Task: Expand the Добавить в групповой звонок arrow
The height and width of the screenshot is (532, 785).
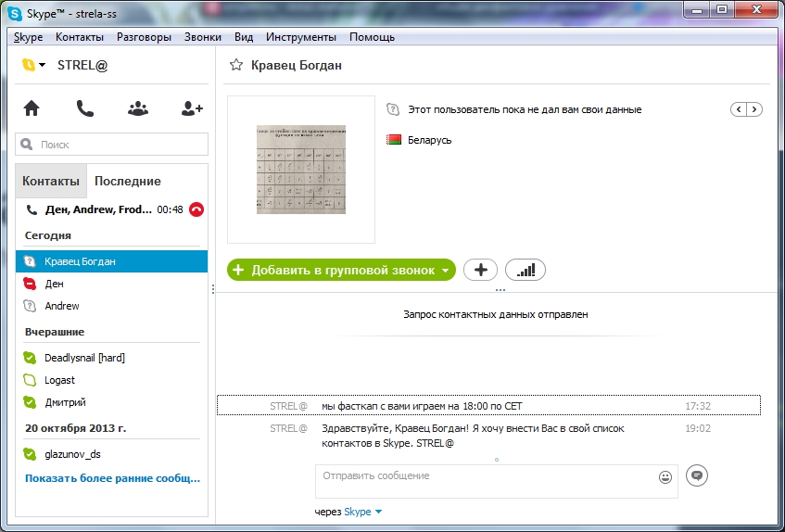Action: (x=445, y=271)
